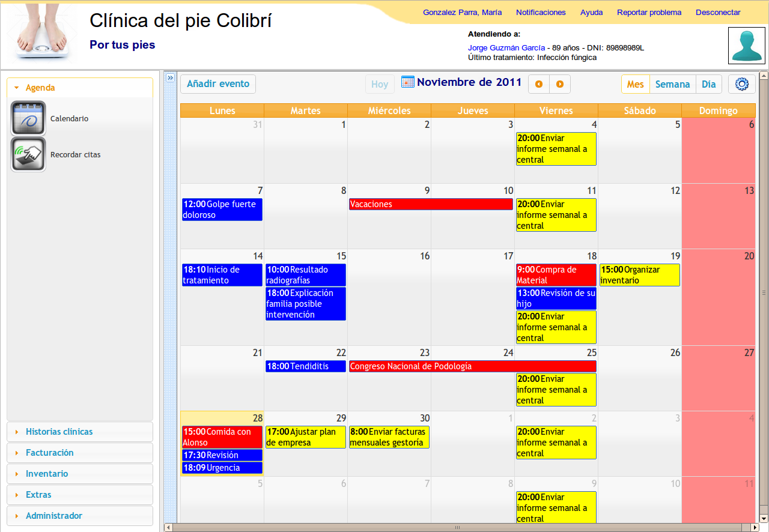Expand the Facturación section
Image resolution: width=769 pixels, height=532 pixels.
(x=80, y=453)
